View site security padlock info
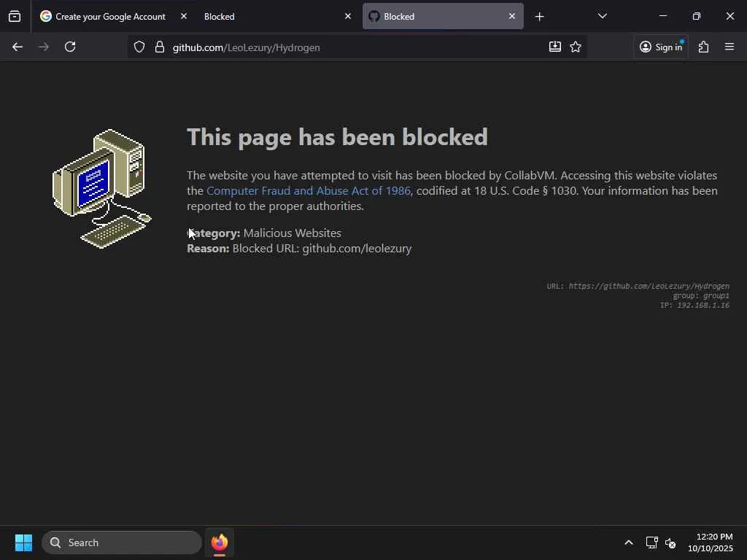 pyautogui.click(x=160, y=47)
